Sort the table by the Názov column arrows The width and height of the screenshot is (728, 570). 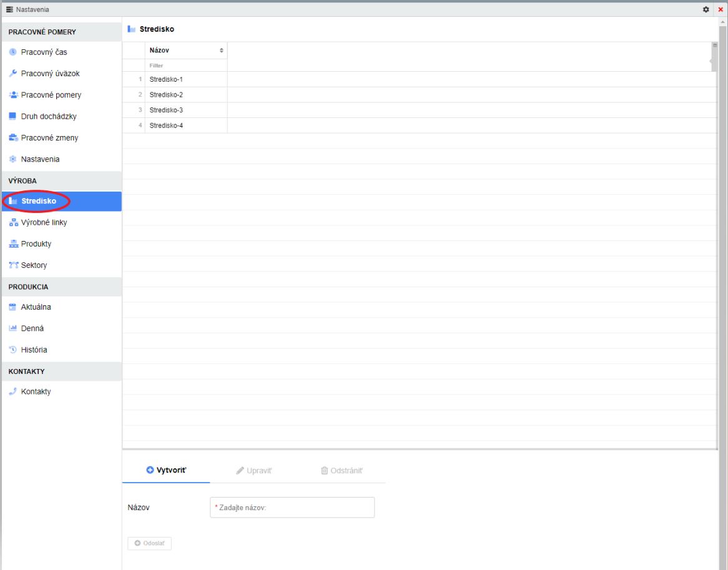click(x=221, y=51)
